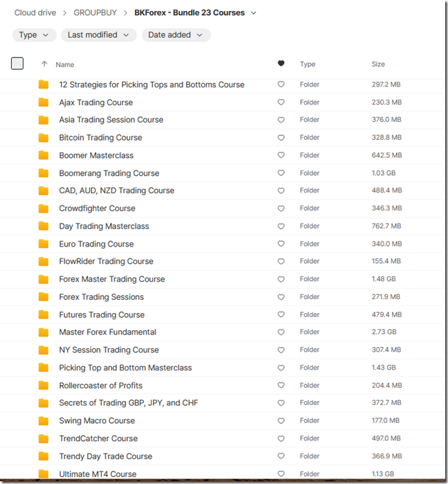Click the 762.7 MB size value
448x484 pixels.
386,226
